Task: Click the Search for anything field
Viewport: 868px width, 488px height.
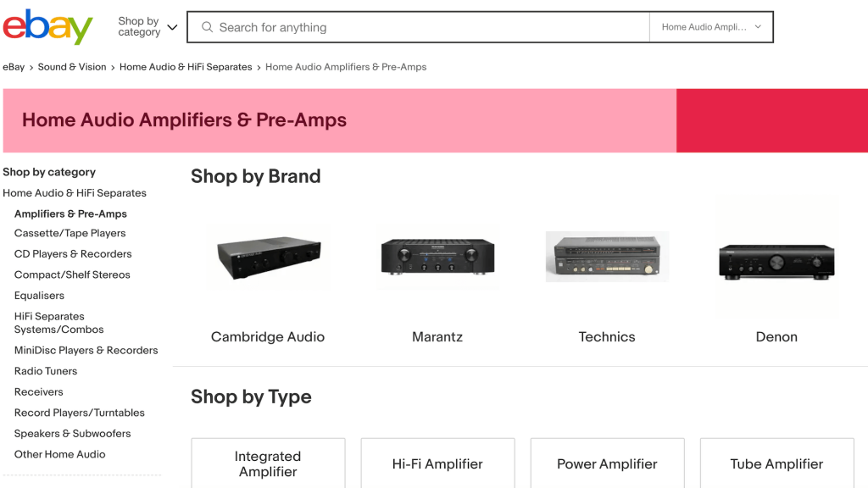Action: [424, 27]
